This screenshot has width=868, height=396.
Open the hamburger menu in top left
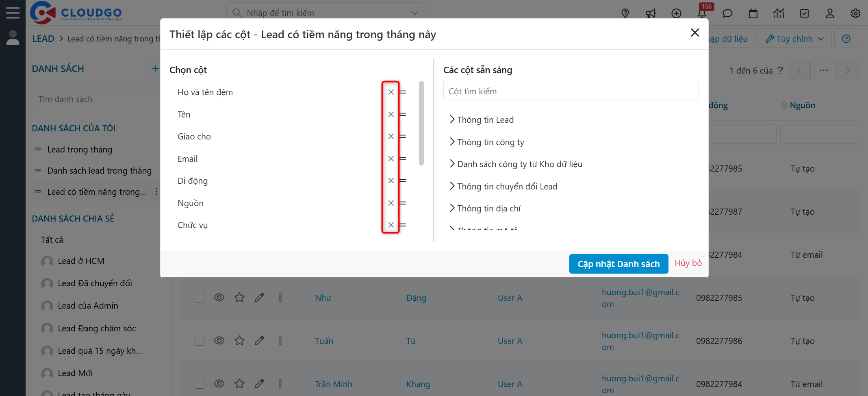coord(13,12)
